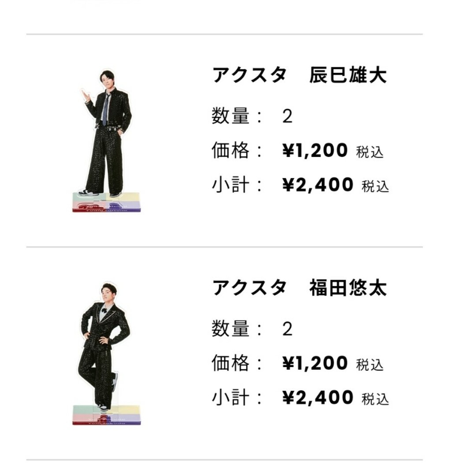Click the 小計 label under 辰巳雄大

click(231, 185)
